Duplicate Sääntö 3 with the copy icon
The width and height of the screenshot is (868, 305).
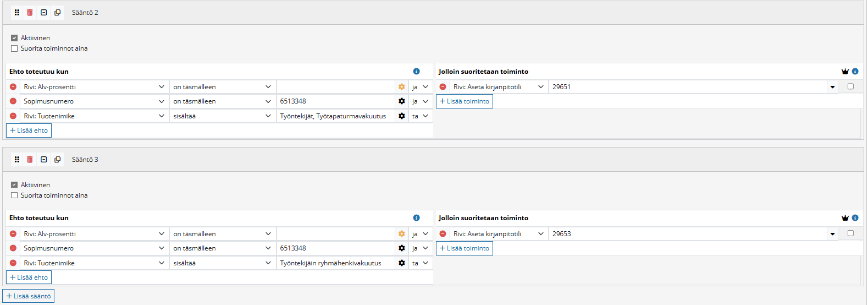coord(57,160)
